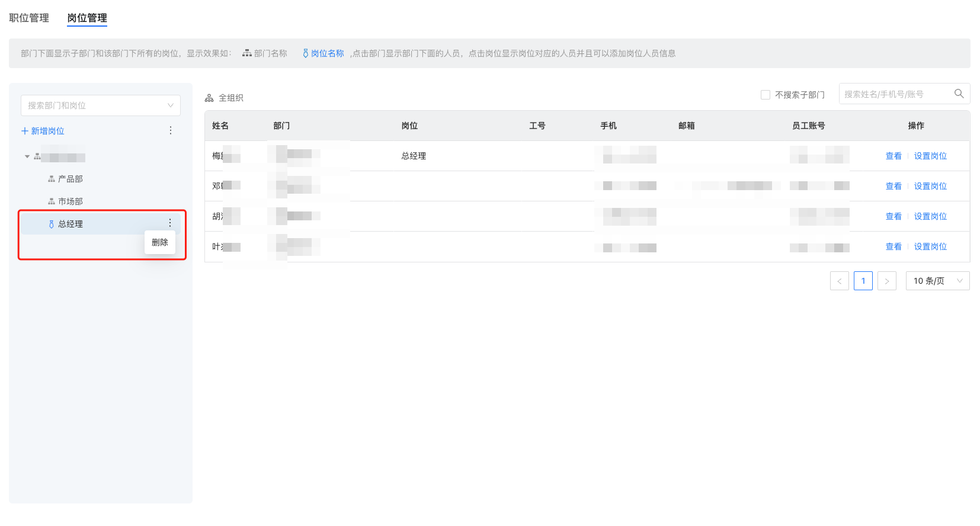The image size is (980, 526).
Task: Click the 总经理 position icon
Action: click(52, 224)
